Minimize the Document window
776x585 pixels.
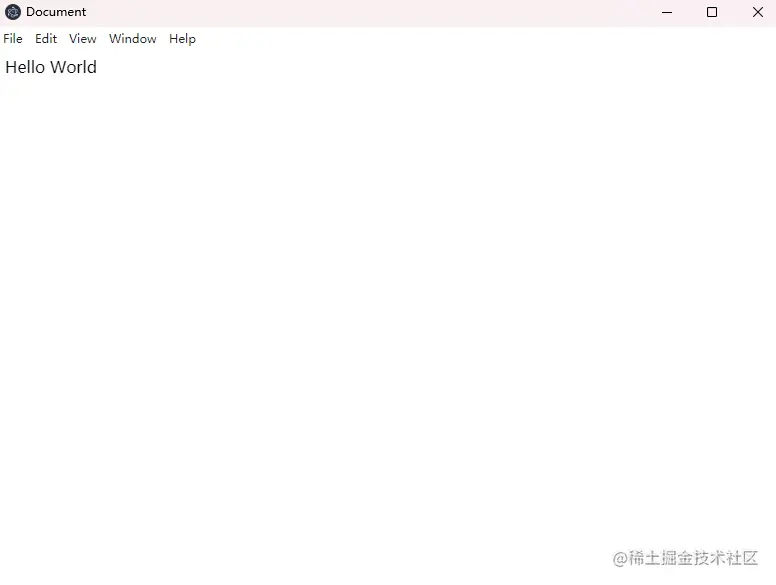point(667,12)
